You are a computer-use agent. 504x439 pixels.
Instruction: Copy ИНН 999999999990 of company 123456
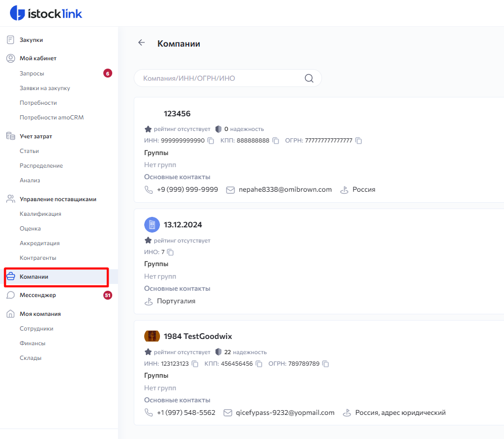pos(211,140)
